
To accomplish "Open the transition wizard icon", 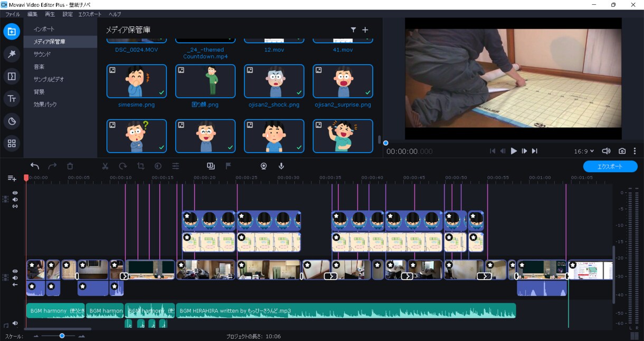I will (211, 166).
